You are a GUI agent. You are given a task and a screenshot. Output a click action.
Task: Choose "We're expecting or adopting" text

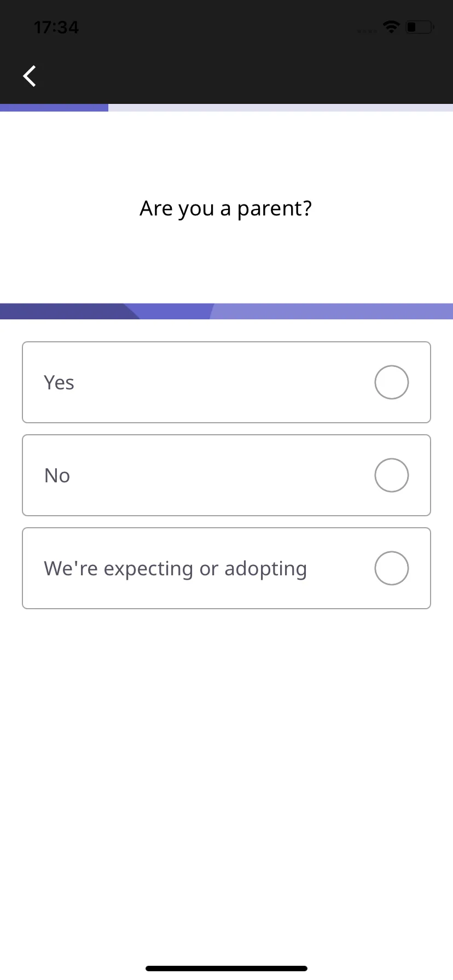176,569
